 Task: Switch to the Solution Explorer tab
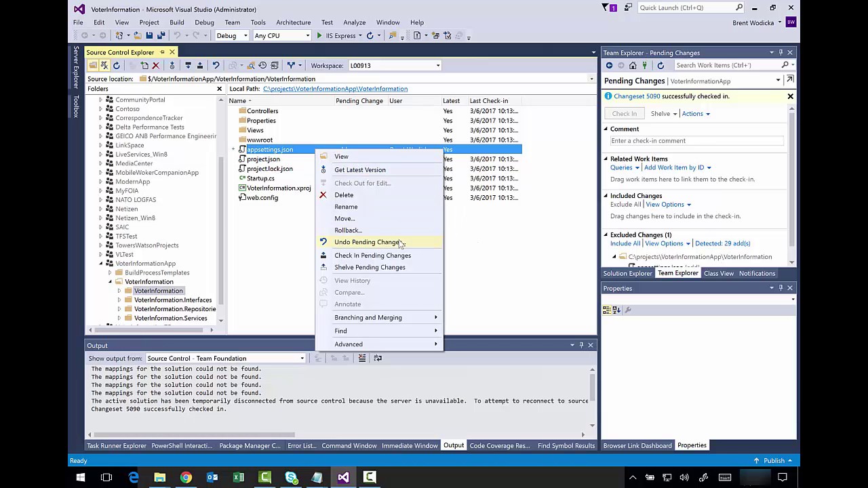pos(627,273)
